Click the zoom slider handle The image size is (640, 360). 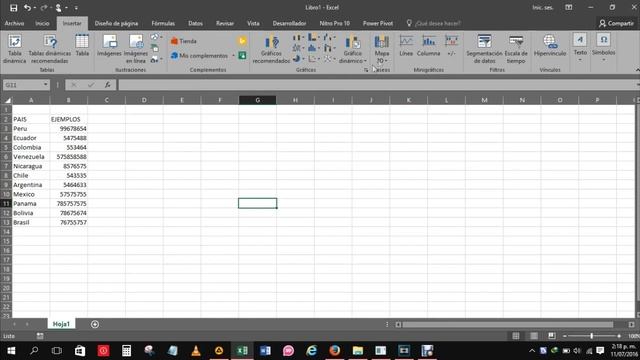coord(591,336)
